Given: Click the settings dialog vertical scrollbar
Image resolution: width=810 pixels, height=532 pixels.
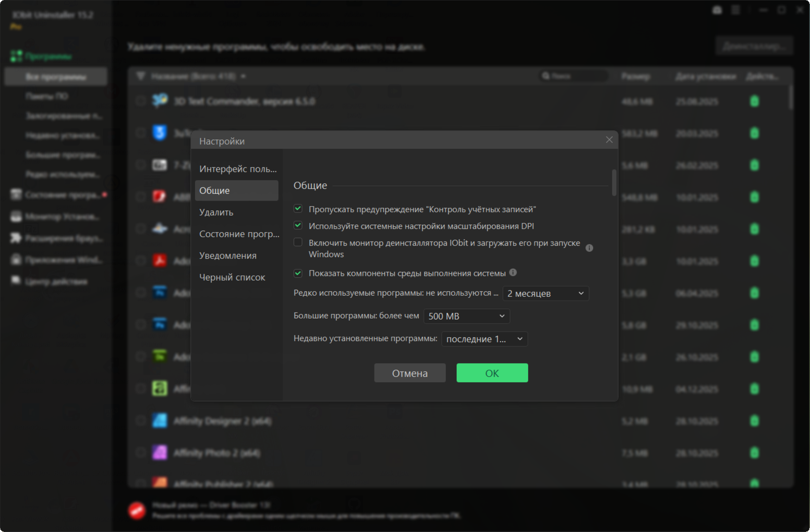Looking at the screenshot, I should pos(614,183).
